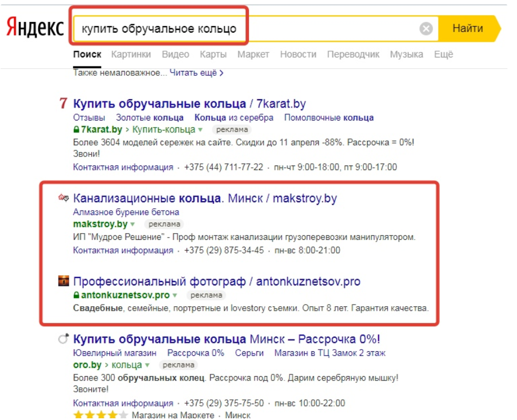Open the Новости tab
Image resolution: width=517 pixels, height=420 pixels.
[x=298, y=55]
